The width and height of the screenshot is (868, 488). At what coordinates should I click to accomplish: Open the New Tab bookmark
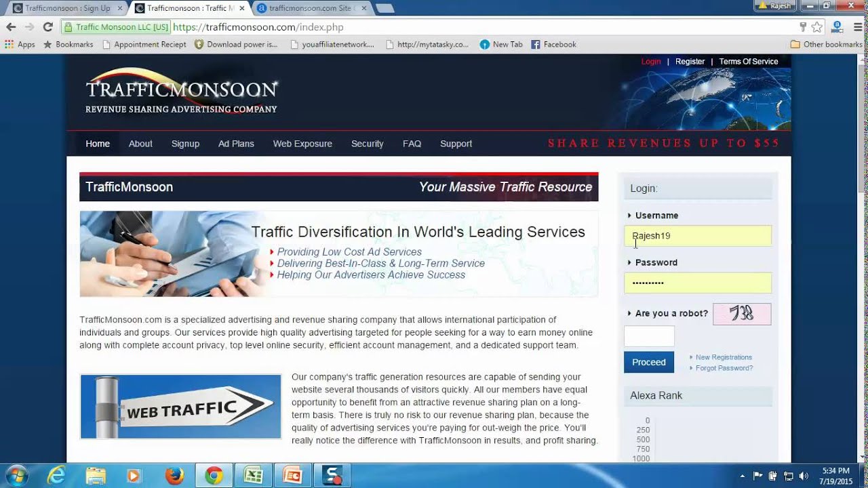(501, 45)
